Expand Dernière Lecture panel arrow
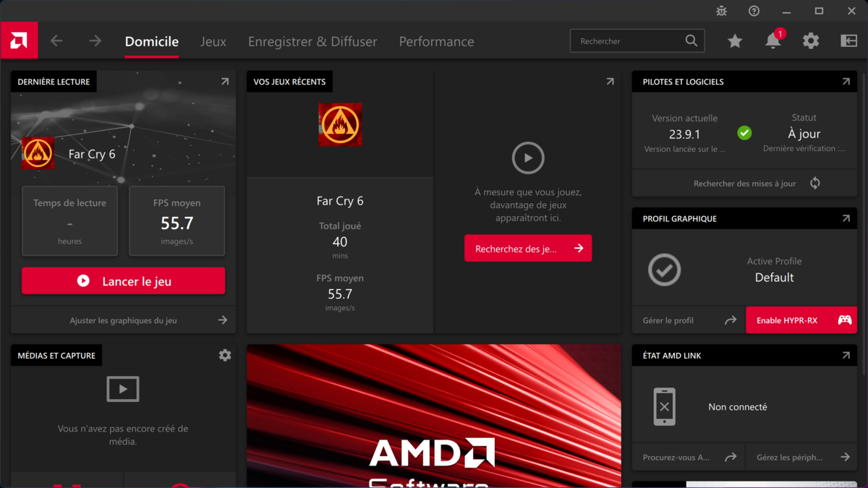Image resolution: width=868 pixels, height=488 pixels. (x=225, y=82)
